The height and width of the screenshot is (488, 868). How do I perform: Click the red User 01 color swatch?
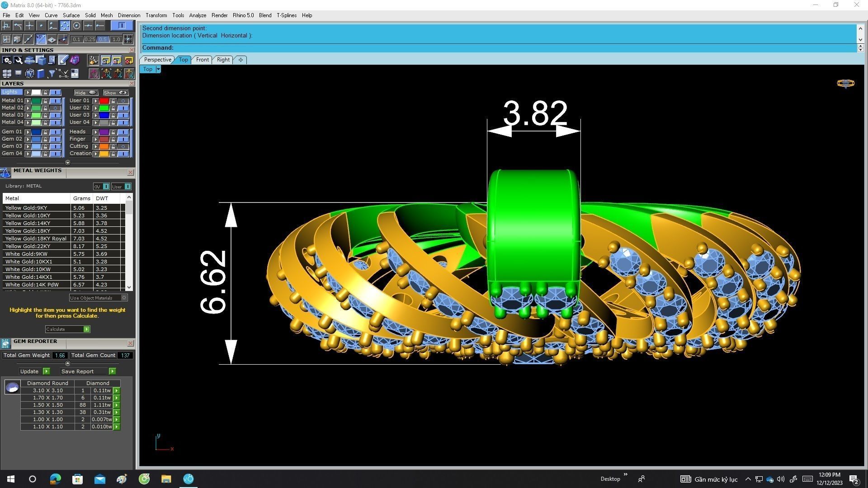point(104,101)
